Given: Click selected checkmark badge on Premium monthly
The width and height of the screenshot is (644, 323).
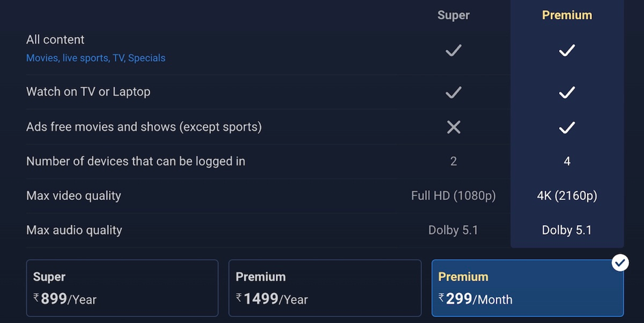Looking at the screenshot, I should [620, 262].
